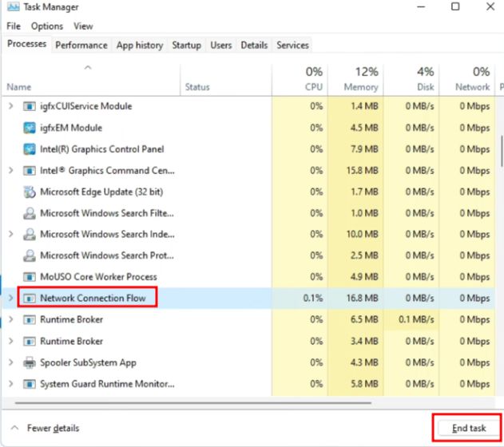
Task: Click the horizontal scrollbar of the process list
Action: 192,402
